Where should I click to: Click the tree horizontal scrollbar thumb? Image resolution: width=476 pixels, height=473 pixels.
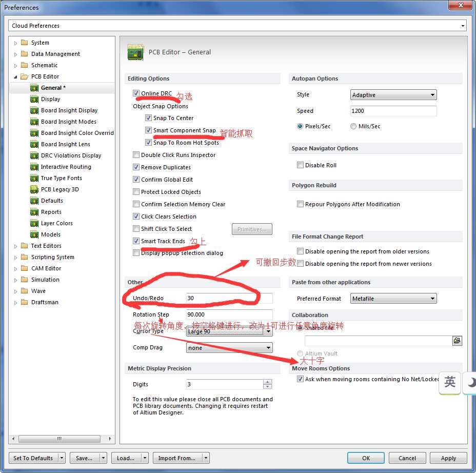tap(60, 439)
